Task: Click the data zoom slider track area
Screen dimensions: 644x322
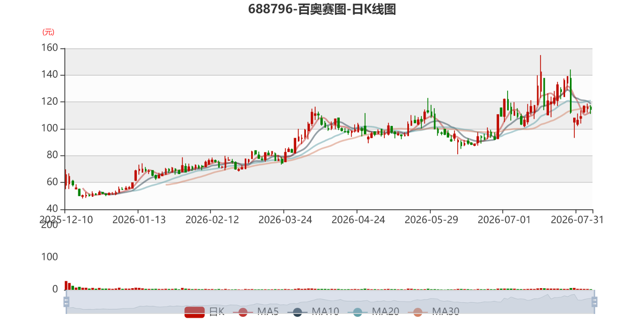Action: tap(330, 301)
